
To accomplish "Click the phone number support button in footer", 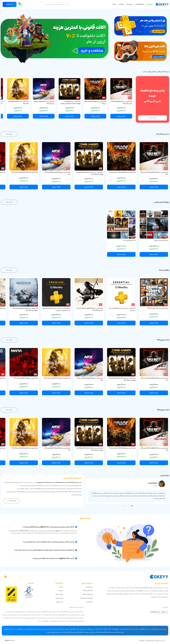I will click(x=155, y=612).
